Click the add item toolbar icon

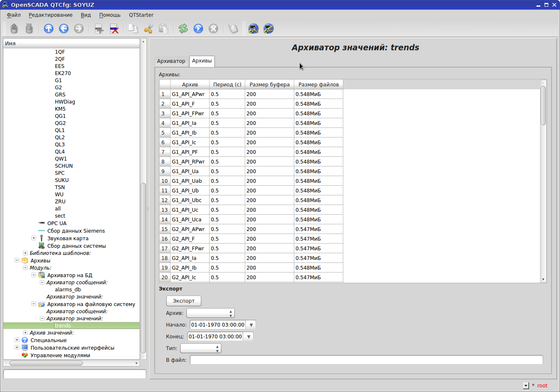[x=99, y=29]
